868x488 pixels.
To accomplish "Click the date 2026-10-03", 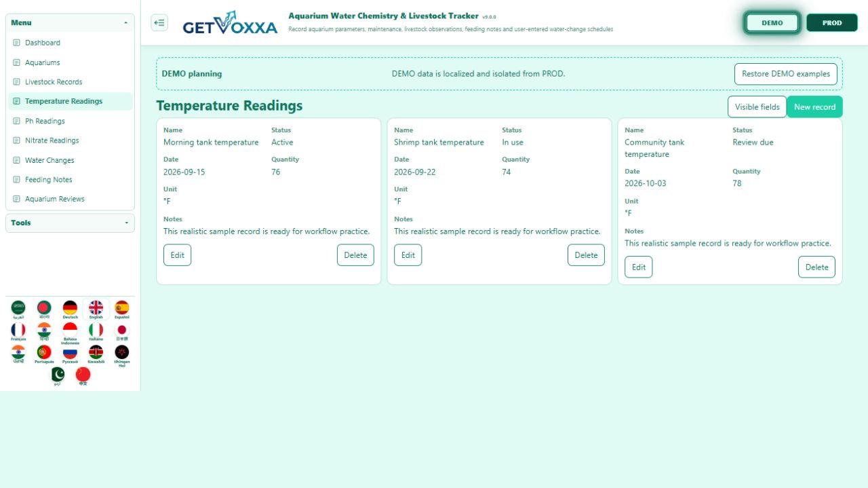I will (x=645, y=184).
